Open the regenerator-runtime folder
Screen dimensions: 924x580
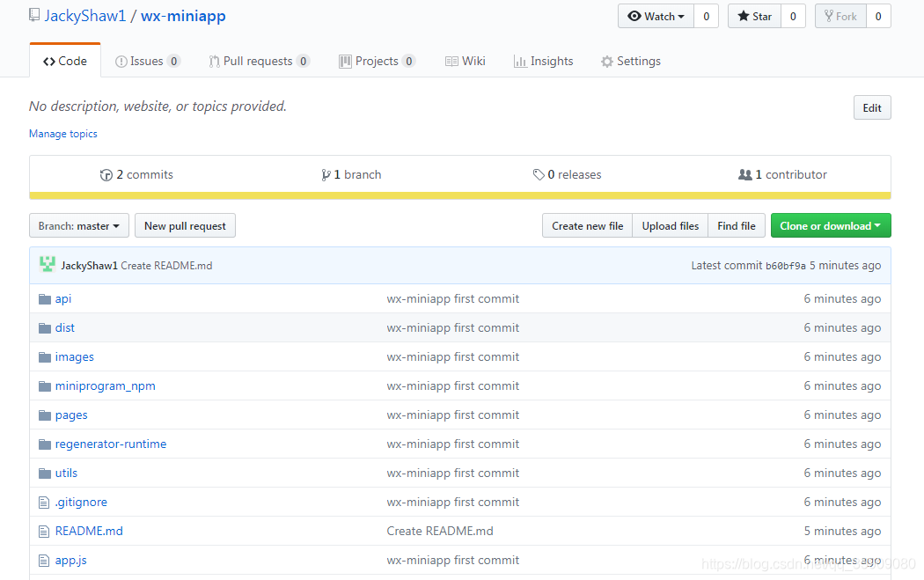[x=111, y=444]
